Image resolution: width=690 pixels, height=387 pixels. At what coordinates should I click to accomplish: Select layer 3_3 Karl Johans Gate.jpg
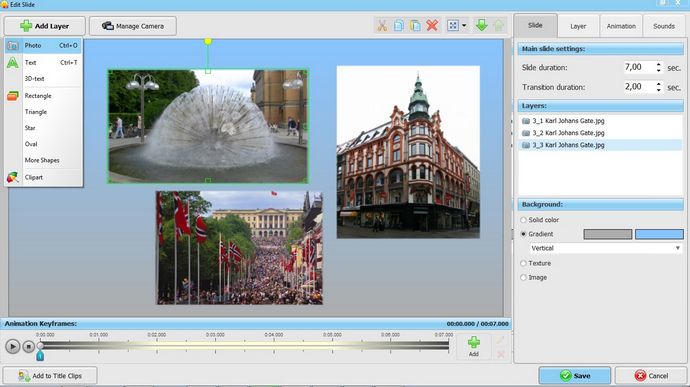coord(601,145)
